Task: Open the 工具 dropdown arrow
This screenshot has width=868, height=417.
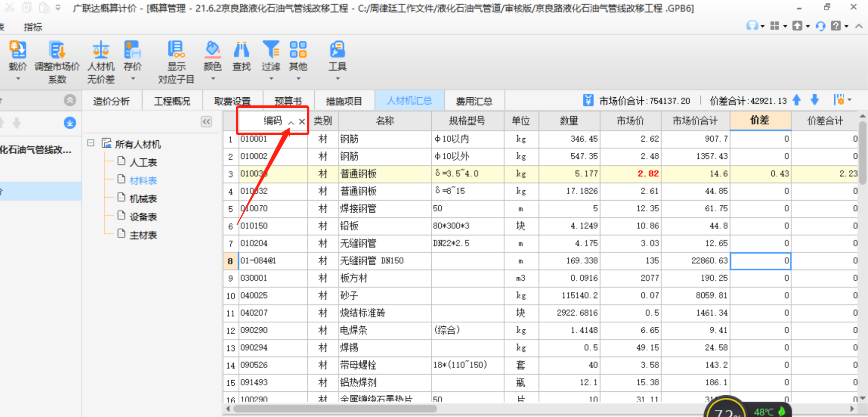Action: [338, 79]
